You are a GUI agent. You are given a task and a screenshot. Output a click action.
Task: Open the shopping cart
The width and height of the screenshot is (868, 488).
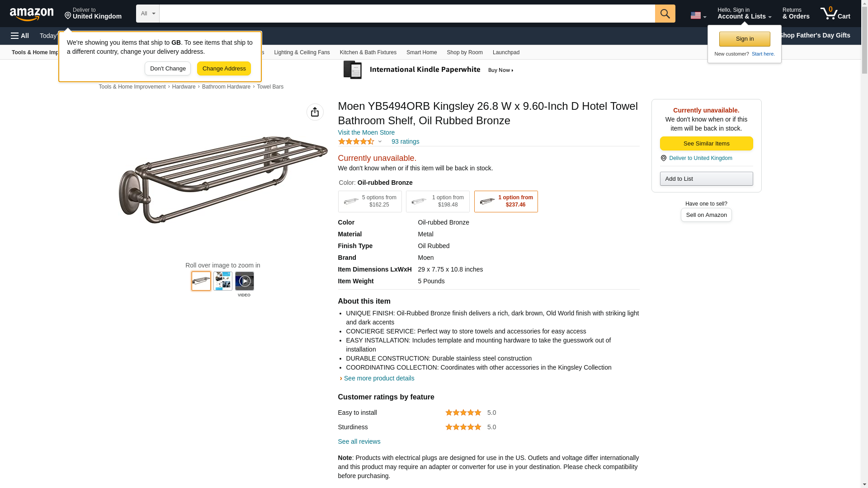[835, 14]
